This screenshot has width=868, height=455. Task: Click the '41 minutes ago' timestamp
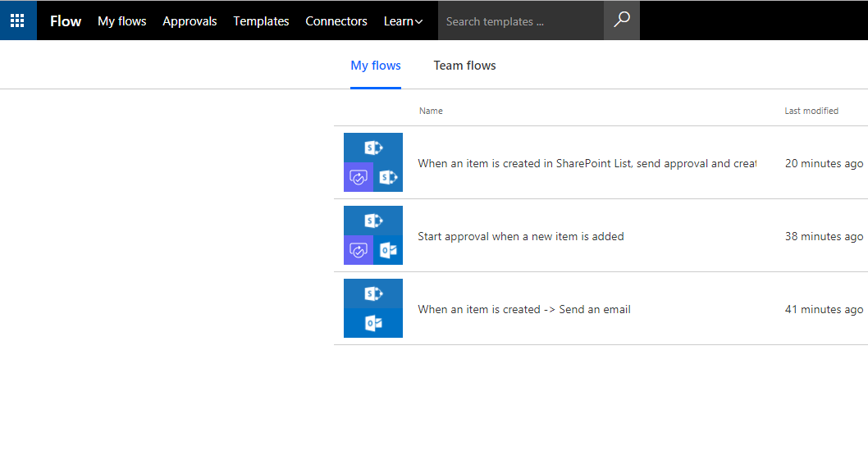coord(824,309)
